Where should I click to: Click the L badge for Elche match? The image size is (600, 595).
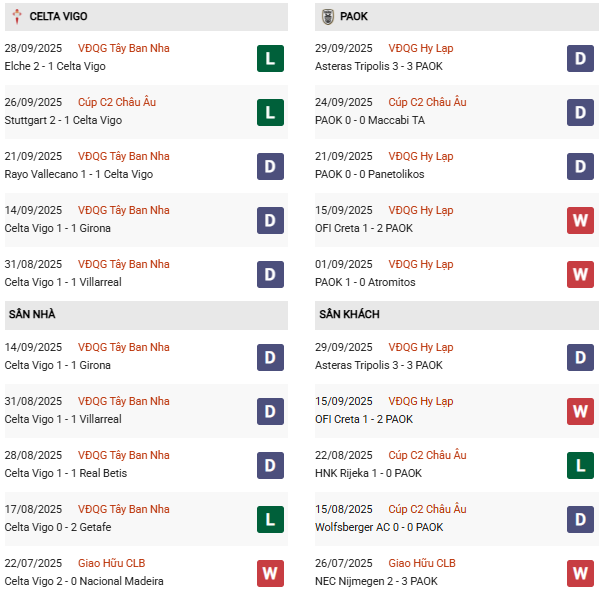(x=269, y=58)
